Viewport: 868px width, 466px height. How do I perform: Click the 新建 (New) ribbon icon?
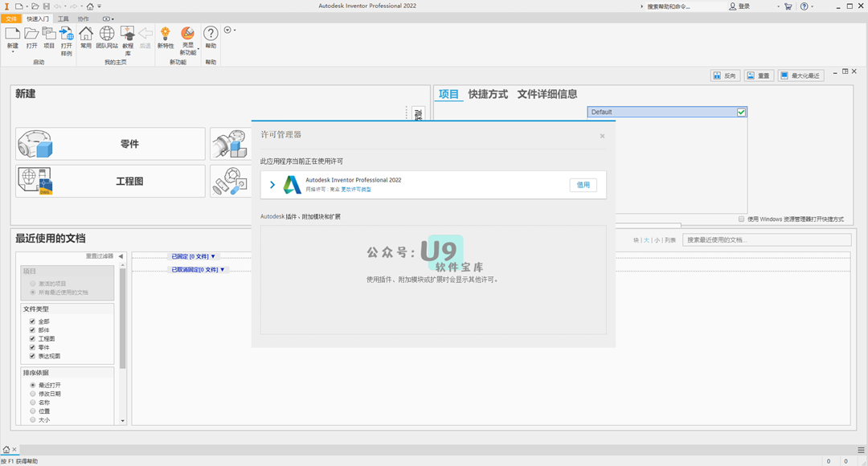tap(12, 34)
